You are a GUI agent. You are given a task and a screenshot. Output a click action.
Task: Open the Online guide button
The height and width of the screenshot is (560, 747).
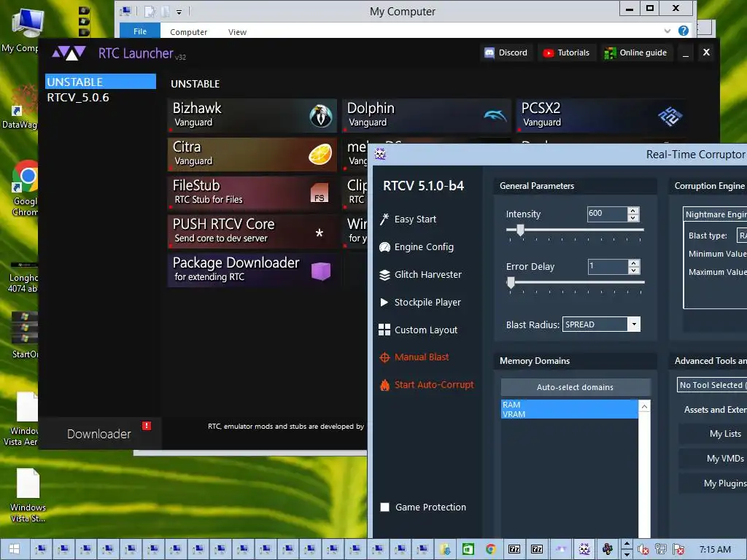635,52
